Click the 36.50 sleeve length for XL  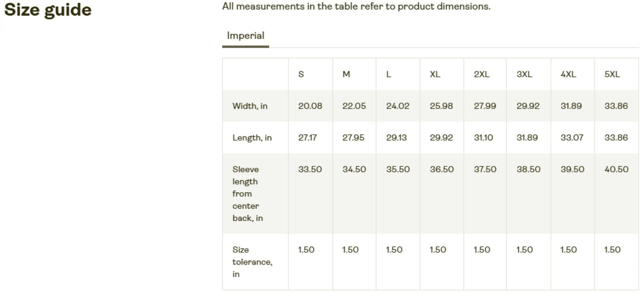click(x=441, y=169)
